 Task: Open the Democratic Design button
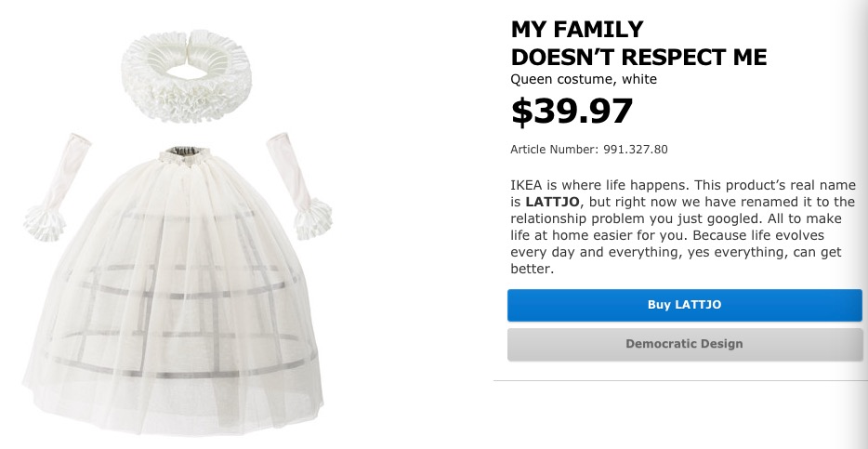pos(684,344)
